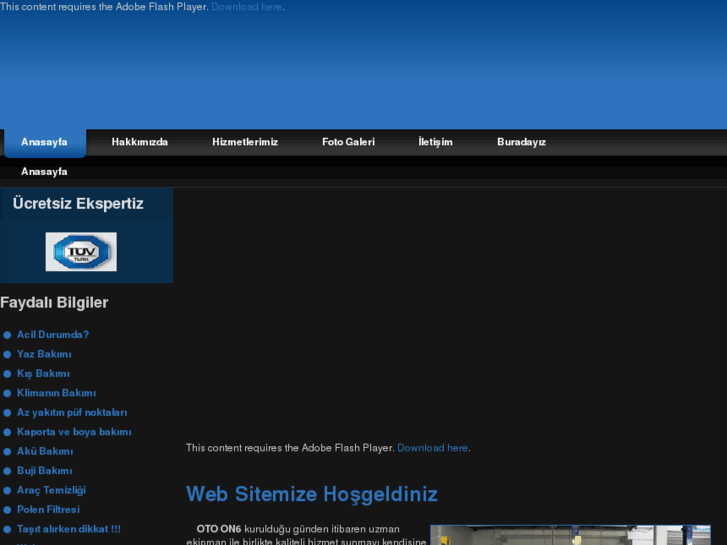The image size is (727, 545).
Task: Open the Araç Temizliği link
Action: pos(51,491)
